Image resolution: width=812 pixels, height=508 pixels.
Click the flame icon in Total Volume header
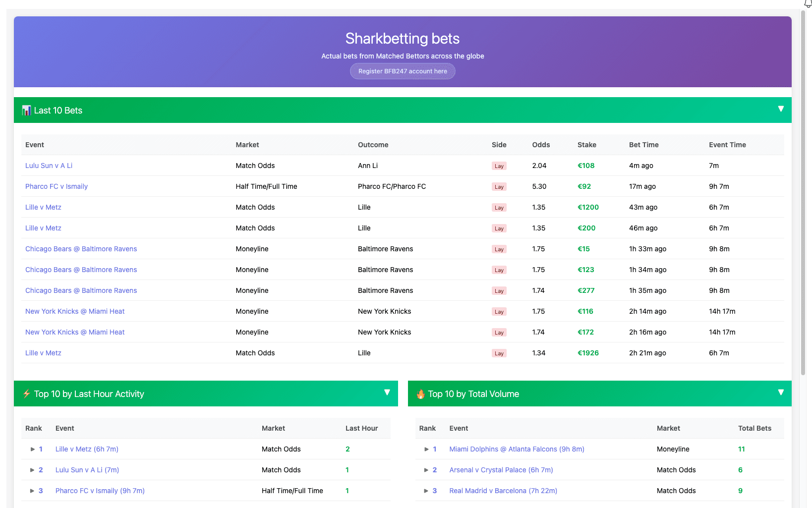point(421,394)
